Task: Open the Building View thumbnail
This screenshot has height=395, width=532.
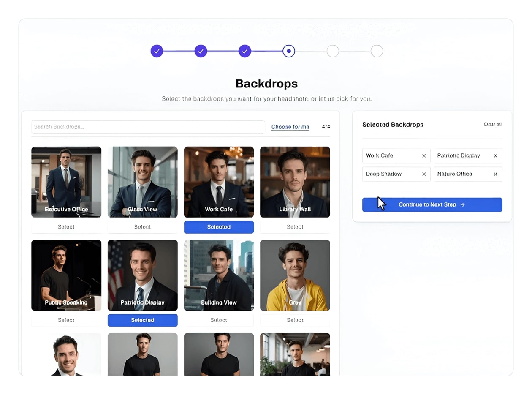Action: click(x=219, y=275)
